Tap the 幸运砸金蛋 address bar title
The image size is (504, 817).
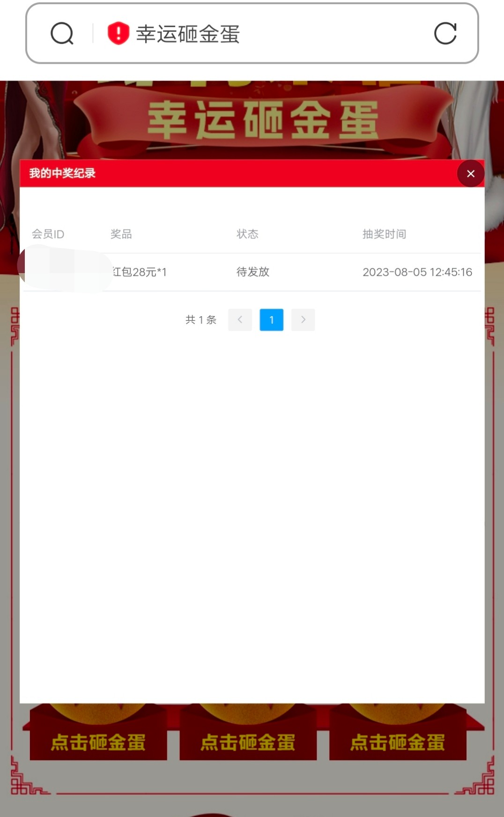(x=188, y=34)
